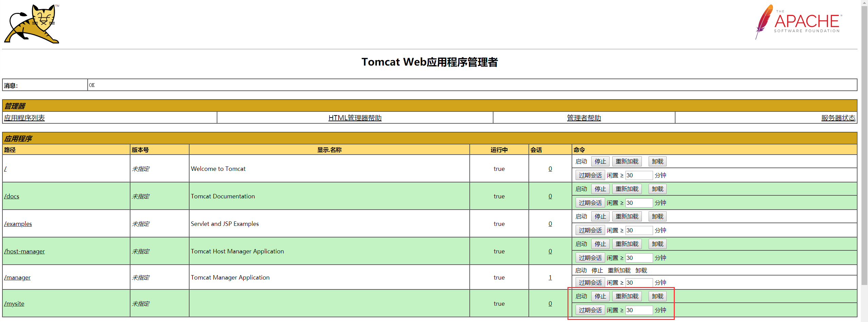Click session count 1 for /manager
Viewport: 868px width, 322px height.
[x=550, y=278]
